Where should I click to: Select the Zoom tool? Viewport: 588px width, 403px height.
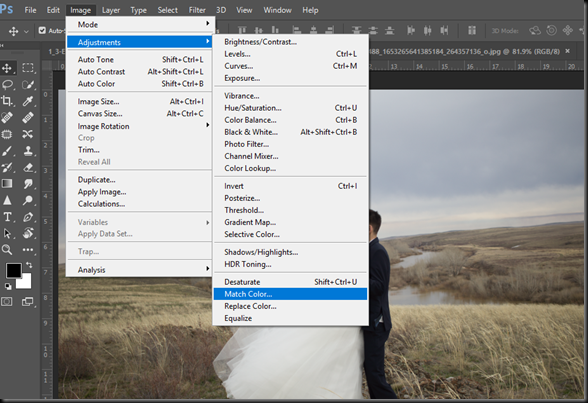[7, 250]
